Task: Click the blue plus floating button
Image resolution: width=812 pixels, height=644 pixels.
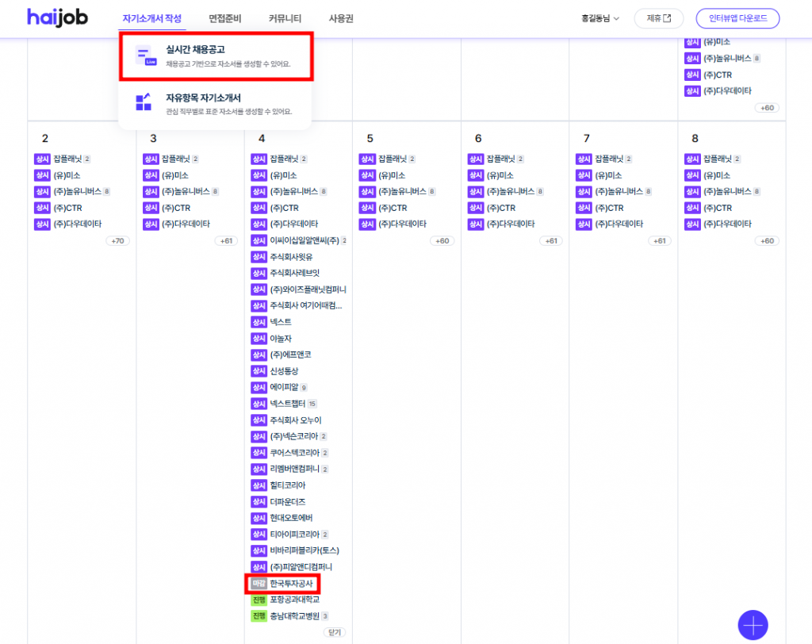Action: click(753, 625)
